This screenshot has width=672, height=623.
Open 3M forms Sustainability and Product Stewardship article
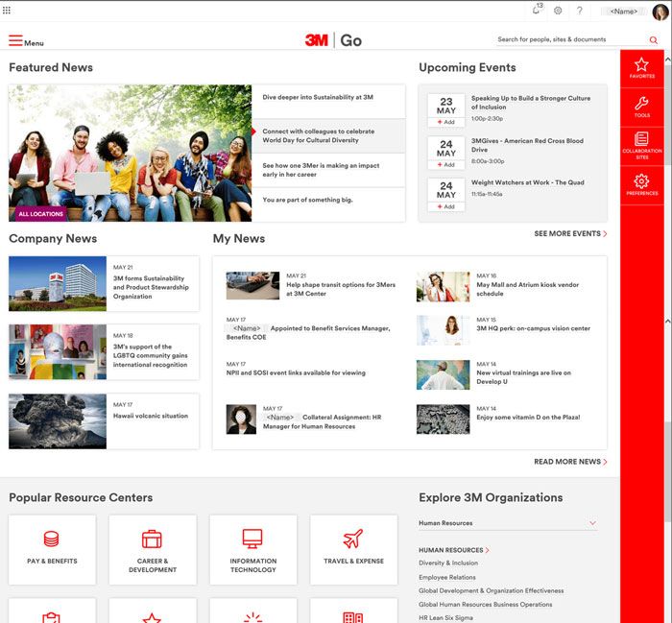pos(151,287)
